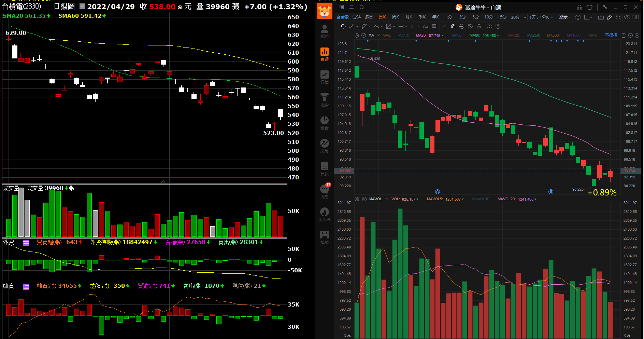The image size is (644, 339).
Task: Toggle magnet snap mode
Action: pyautogui.click(x=453, y=26)
